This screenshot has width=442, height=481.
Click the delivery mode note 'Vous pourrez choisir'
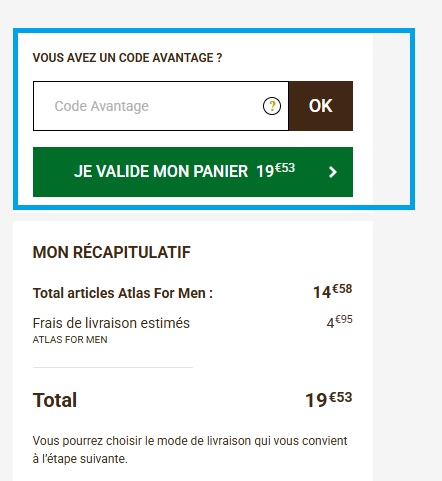coord(190,441)
